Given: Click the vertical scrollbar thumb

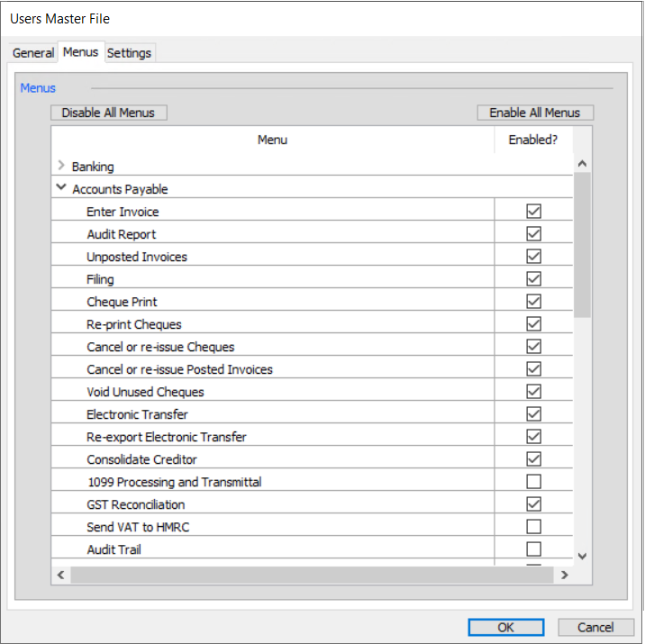Looking at the screenshot, I should pyautogui.click(x=582, y=245).
